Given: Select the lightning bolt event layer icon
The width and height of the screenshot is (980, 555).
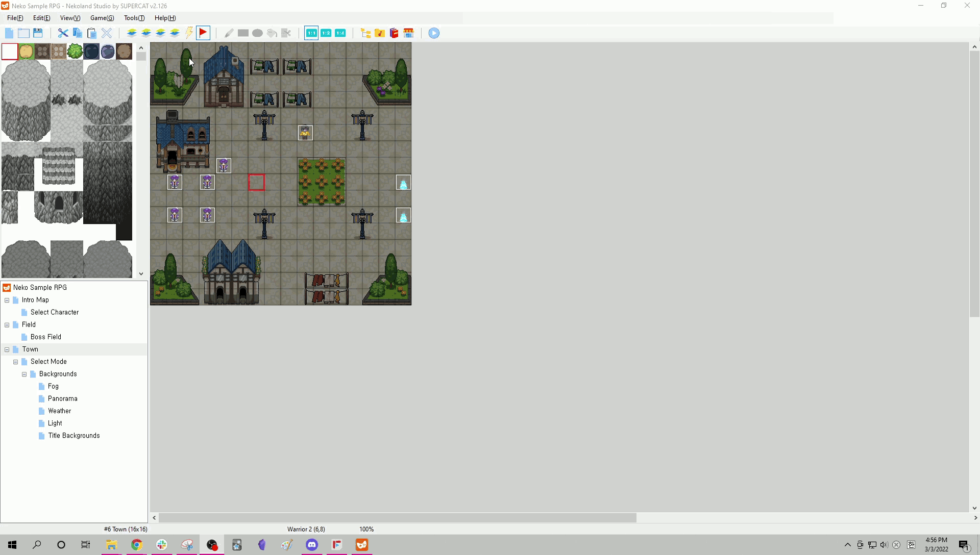Looking at the screenshot, I should (189, 33).
